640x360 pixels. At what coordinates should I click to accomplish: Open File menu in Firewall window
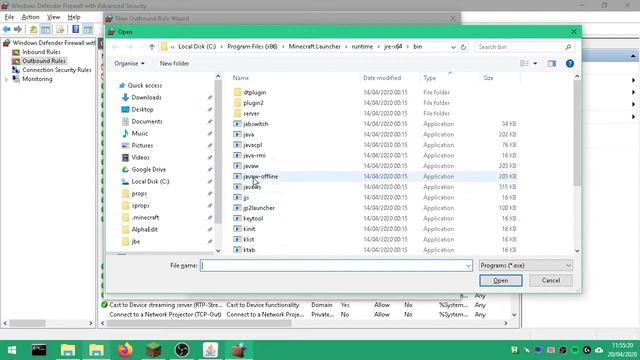point(9,17)
